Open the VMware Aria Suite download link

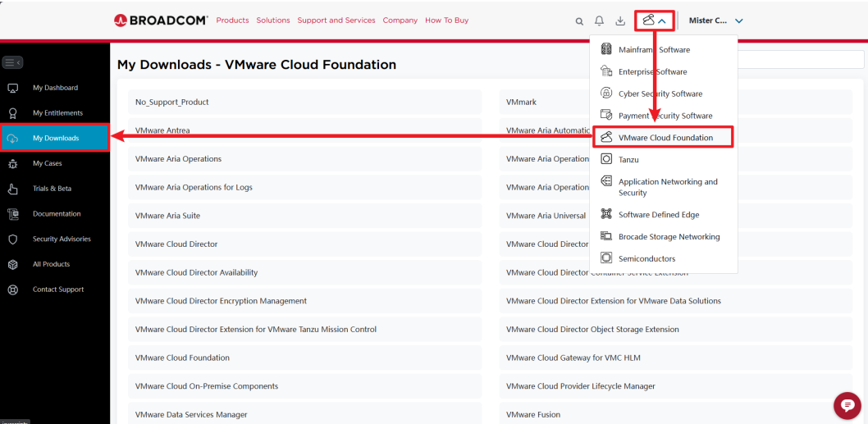coord(167,216)
